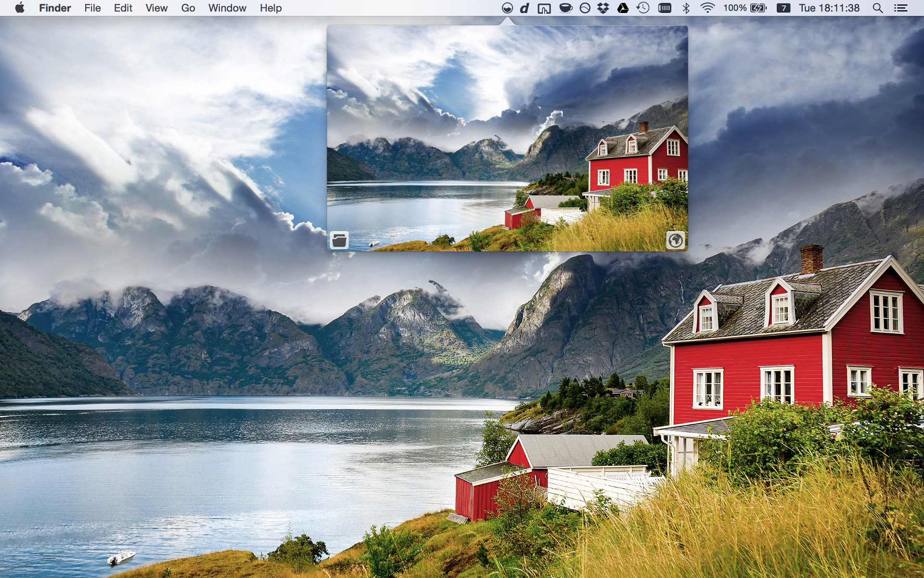
Task: Open Notification Center list icon
Action: click(900, 8)
